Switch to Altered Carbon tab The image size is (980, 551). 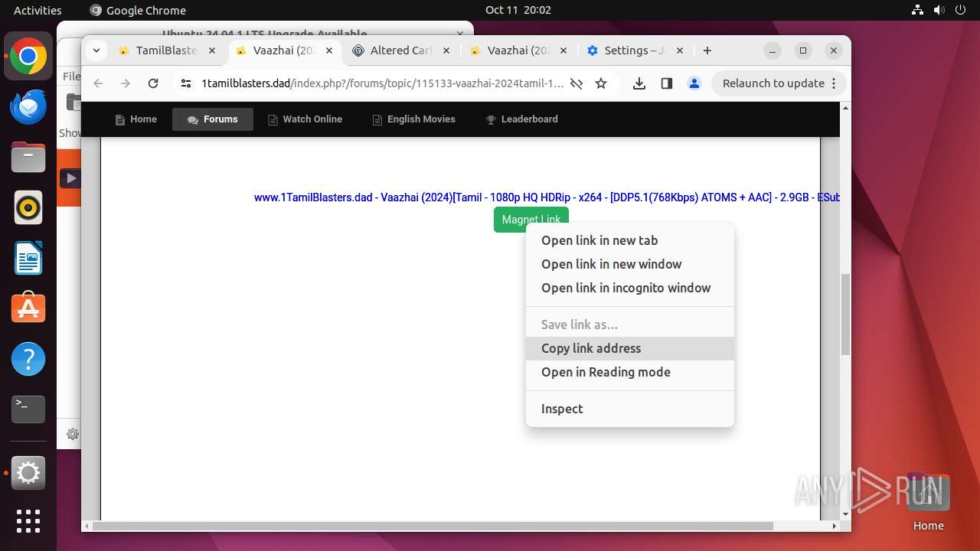point(402,51)
